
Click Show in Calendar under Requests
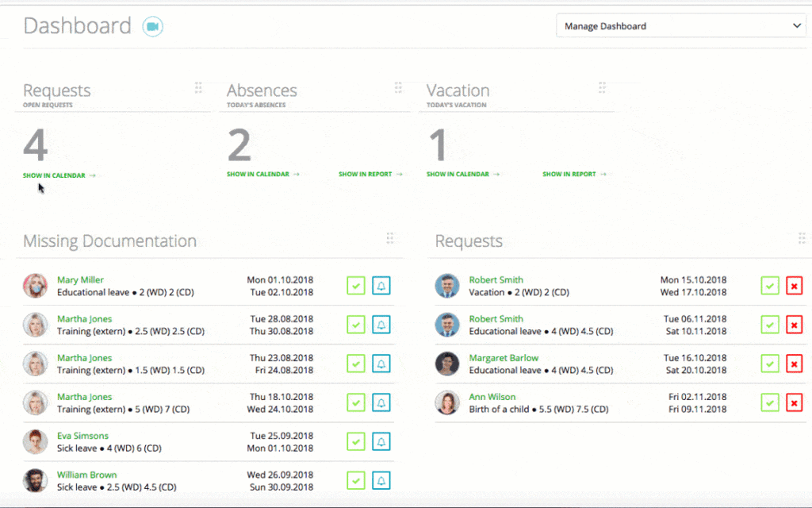[55, 175]
